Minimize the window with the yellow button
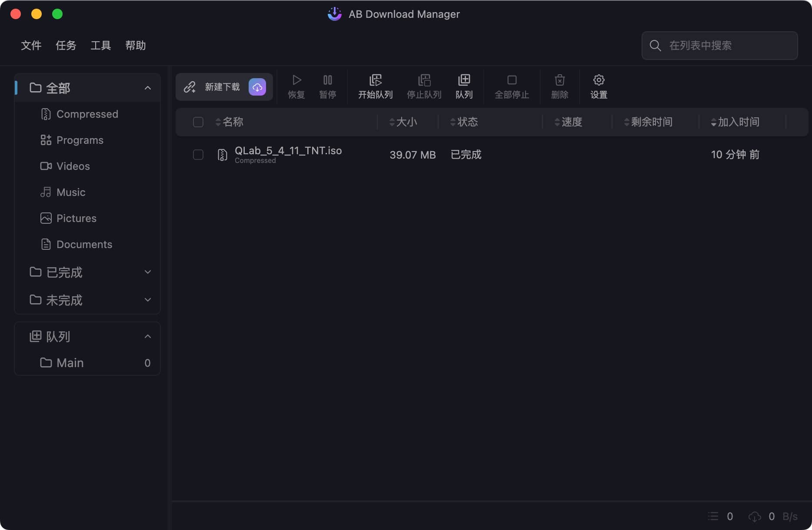Image resolution: width=812 pixels, height=530 pixels. point(37,14)
